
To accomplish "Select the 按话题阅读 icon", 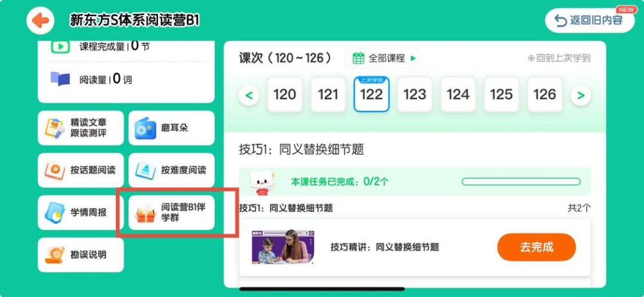I will click(x=55, y=170).
